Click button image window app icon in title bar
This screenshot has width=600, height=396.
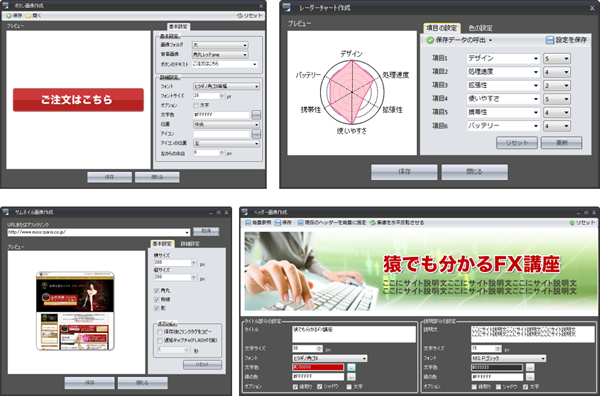coord(5,5)
